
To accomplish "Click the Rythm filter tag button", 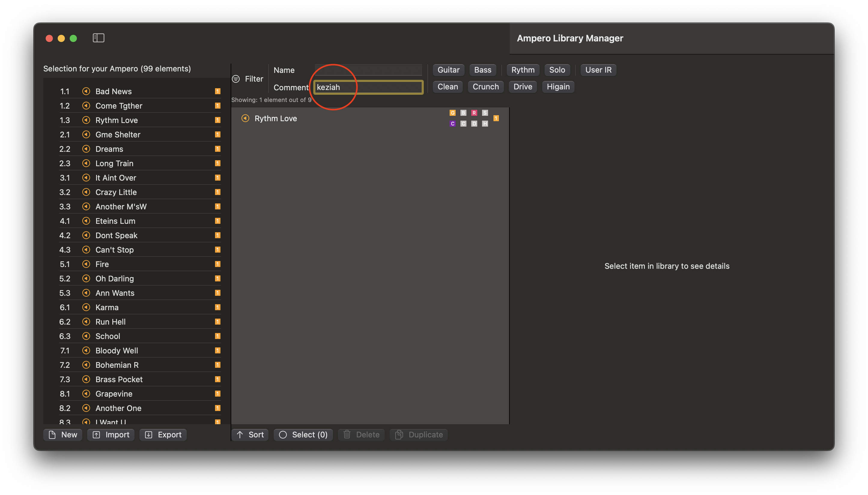I will [522, 70].
